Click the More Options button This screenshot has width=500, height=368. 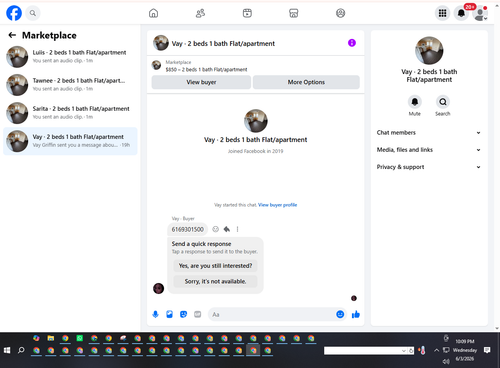[x=306, y=82]
